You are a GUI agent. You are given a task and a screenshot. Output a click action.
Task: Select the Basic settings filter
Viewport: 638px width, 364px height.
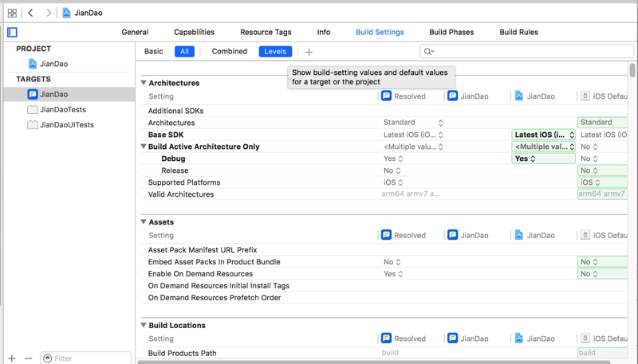pos(154,52)
